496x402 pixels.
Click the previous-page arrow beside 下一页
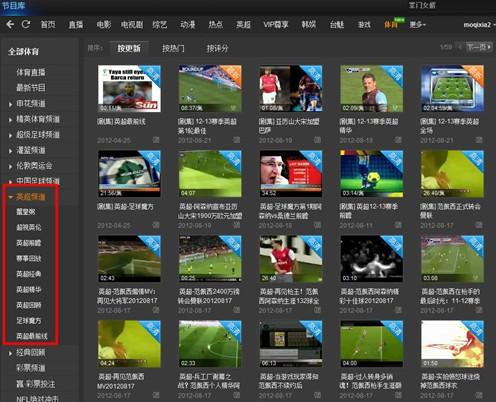460,47
